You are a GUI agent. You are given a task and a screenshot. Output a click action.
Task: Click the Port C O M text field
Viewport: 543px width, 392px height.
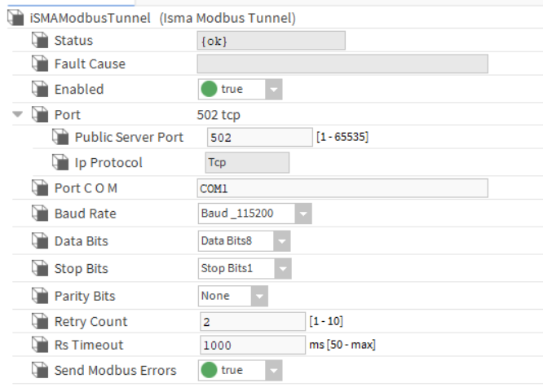[342, 188]
